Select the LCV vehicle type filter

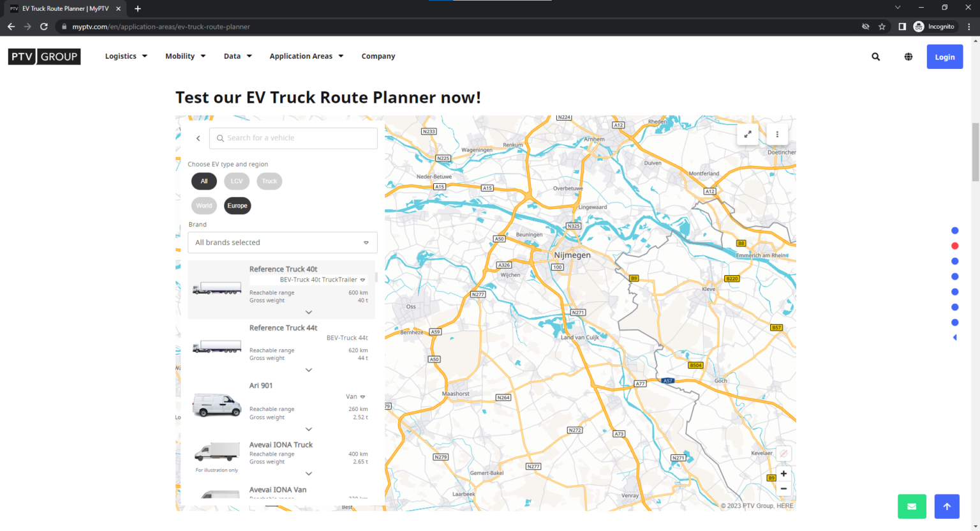236,181
